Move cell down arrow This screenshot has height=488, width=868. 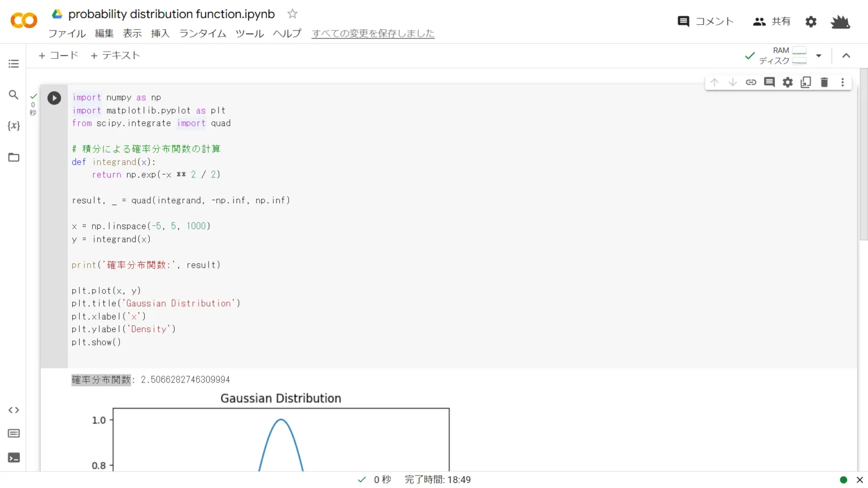(732, 82)
